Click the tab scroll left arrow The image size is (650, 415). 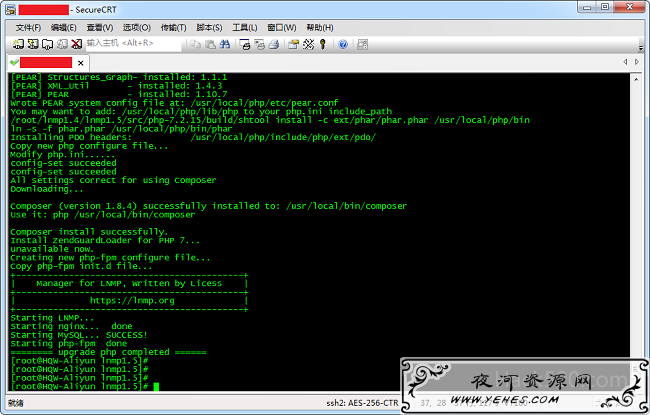(625, 62)
